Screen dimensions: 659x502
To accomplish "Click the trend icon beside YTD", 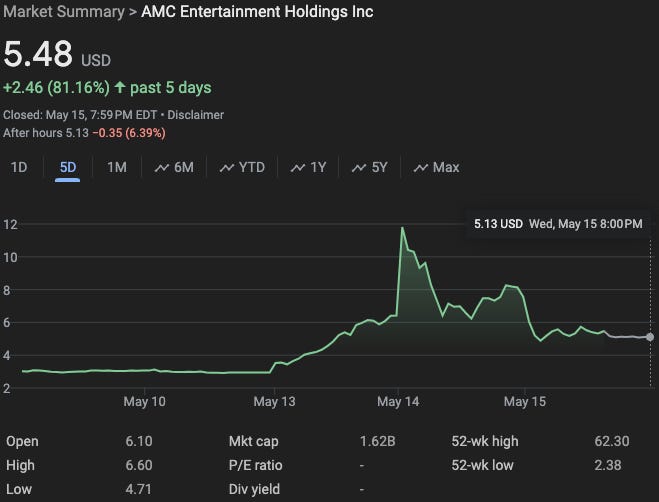I will (x=227, y=168).
